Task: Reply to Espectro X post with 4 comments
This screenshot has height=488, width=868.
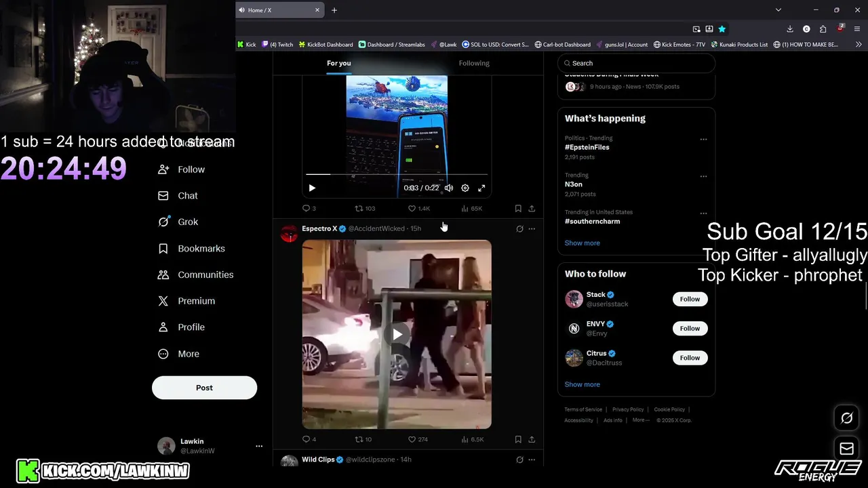Action: pyautogui.click(x=309, y=439)
